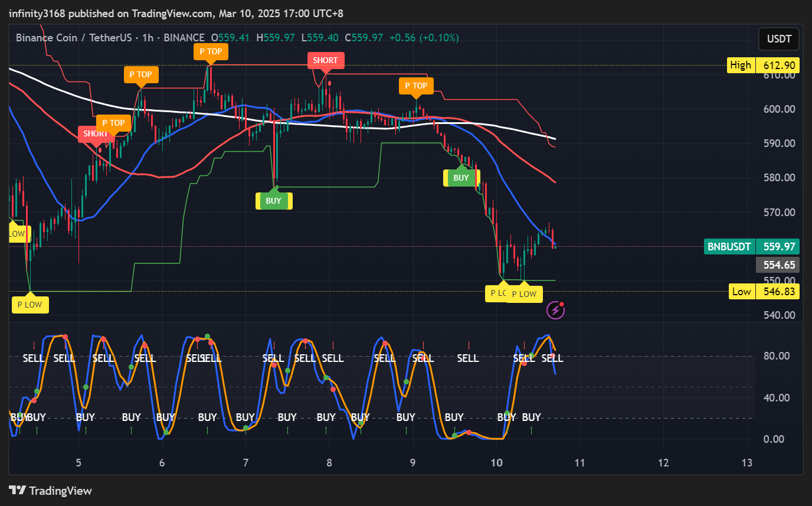Click the 40.00 oscillator axis label
The height and width of the screenshot is (506, 812).
[x=777, y=397]
